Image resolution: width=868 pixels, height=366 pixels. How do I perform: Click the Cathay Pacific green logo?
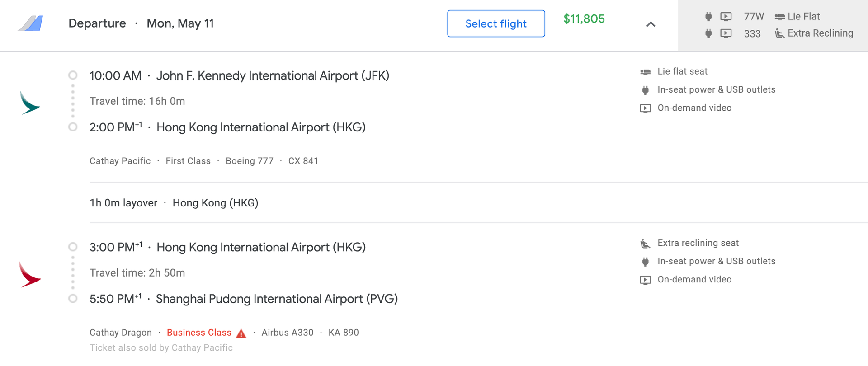[30, 103]
